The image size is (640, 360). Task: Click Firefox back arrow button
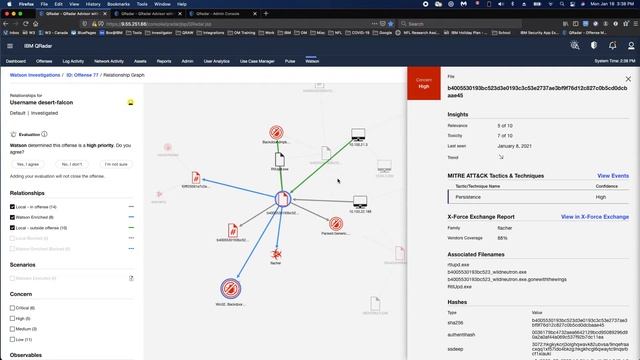coord(6,24)
